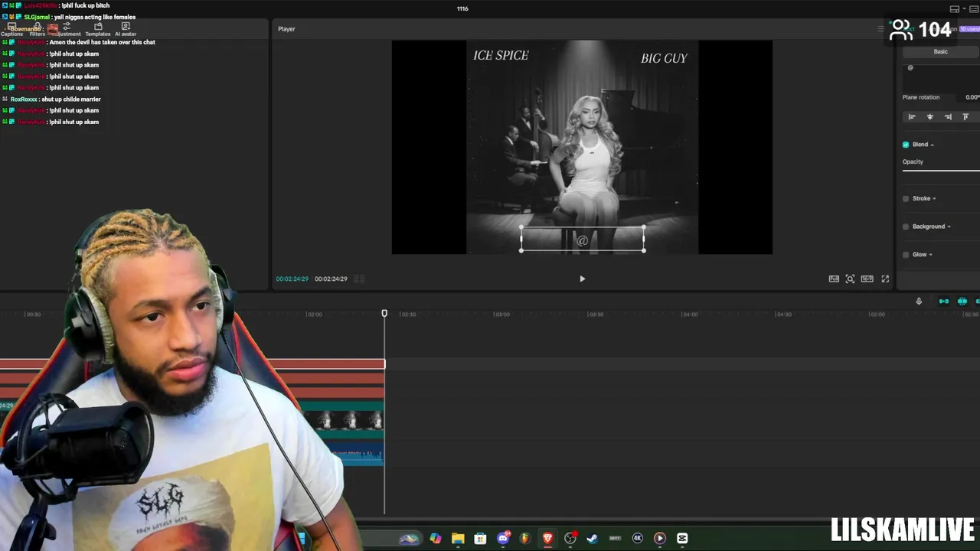980x551 pixels.
Task: Click the microphone record voiceover icon
Action: [919, 302]
